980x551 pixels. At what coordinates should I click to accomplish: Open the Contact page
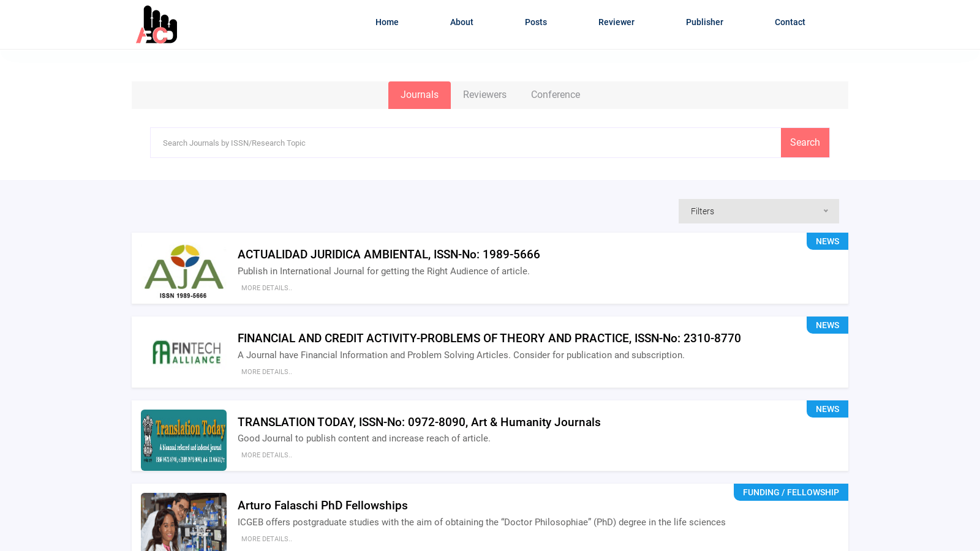[790, 22]
